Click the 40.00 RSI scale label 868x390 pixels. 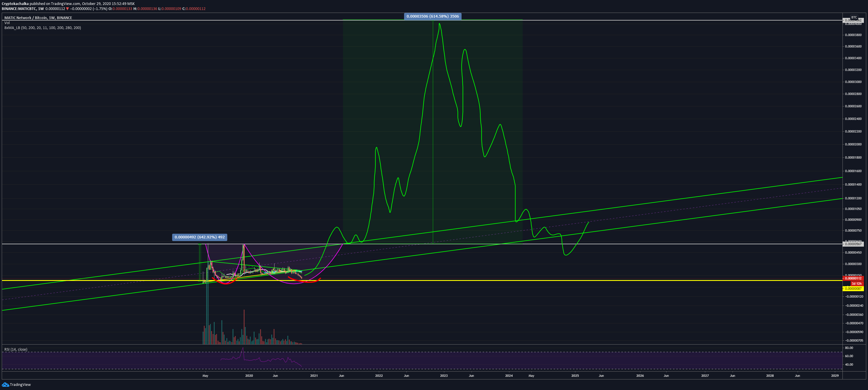849,365
